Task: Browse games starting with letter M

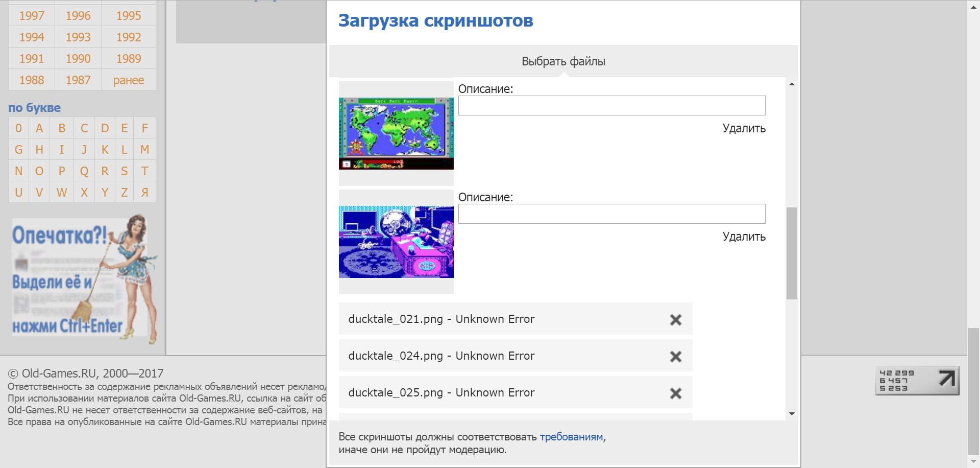Action: [145, 150]
